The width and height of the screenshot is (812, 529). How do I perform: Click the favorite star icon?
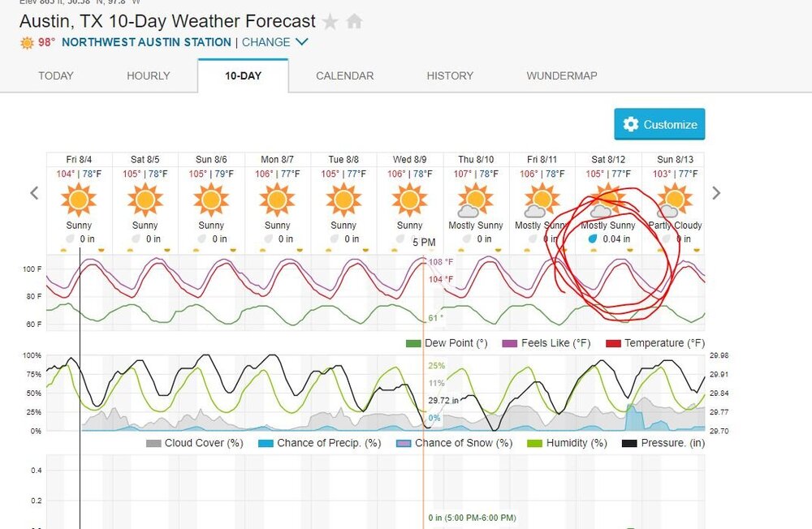pyautogui.click(x=330, y=22)
